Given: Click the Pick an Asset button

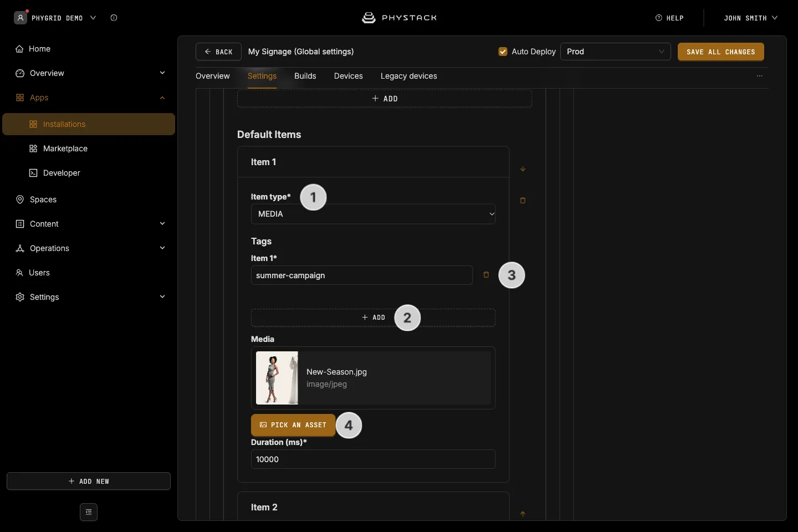Looking at the screenshot, I should click(293, 425).
